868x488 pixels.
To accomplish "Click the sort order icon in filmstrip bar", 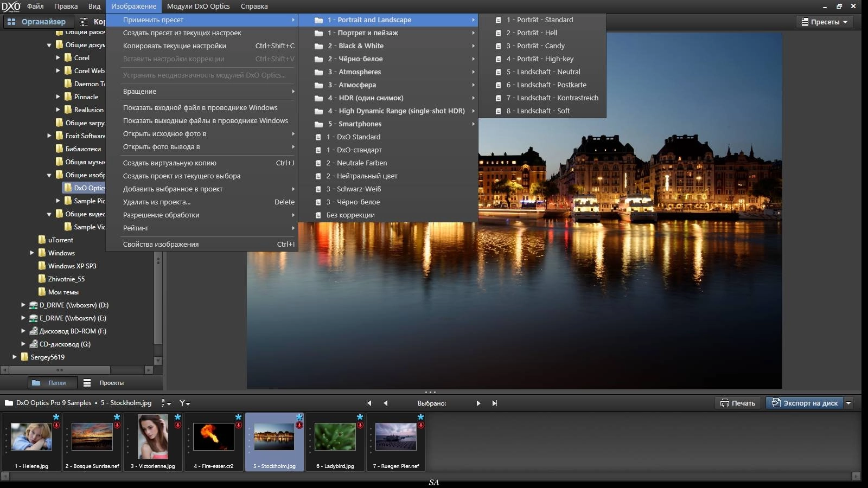I will click(165, 403).
